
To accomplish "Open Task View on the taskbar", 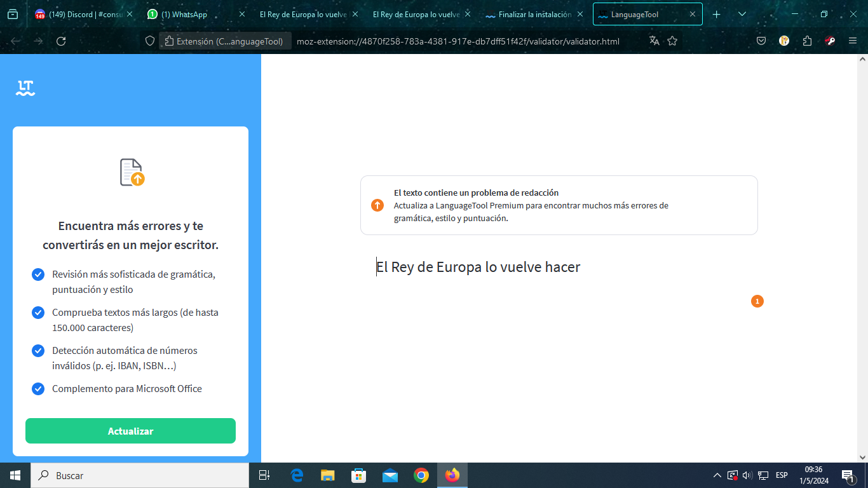I will (x=264, y=475).
